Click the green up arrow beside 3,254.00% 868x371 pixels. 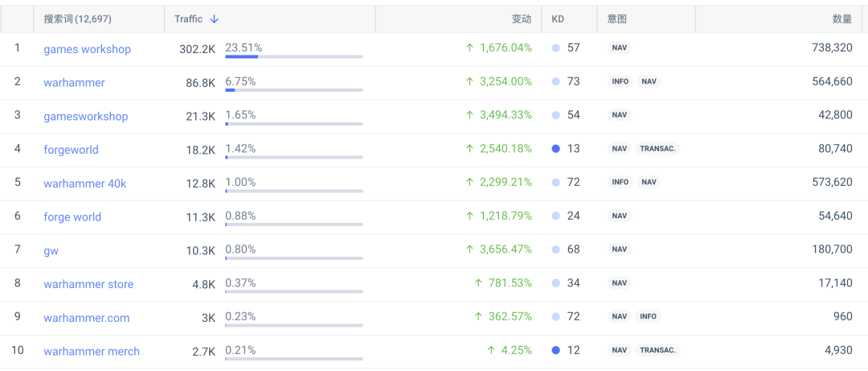point(470,81)
